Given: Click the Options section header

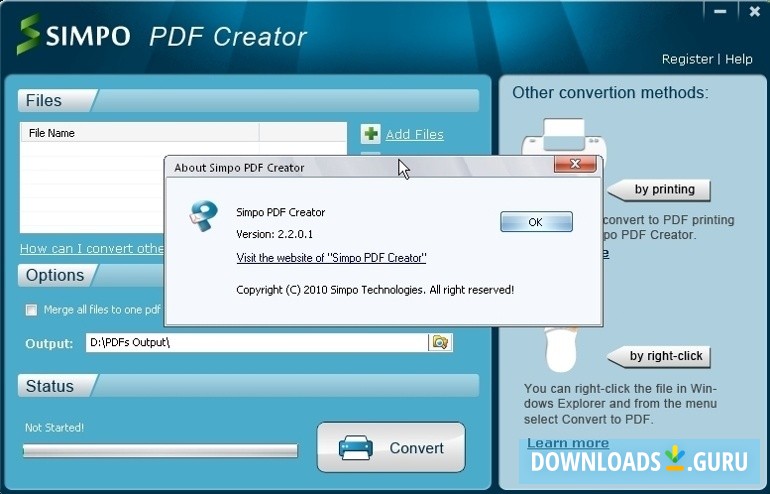Looking at the screenshot, I should pyautogui.click(x=91, y=275).
